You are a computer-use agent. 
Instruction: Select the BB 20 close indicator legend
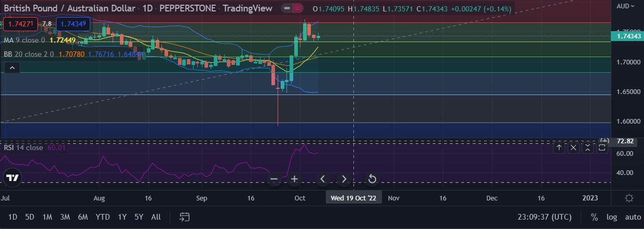coord(29,53)
